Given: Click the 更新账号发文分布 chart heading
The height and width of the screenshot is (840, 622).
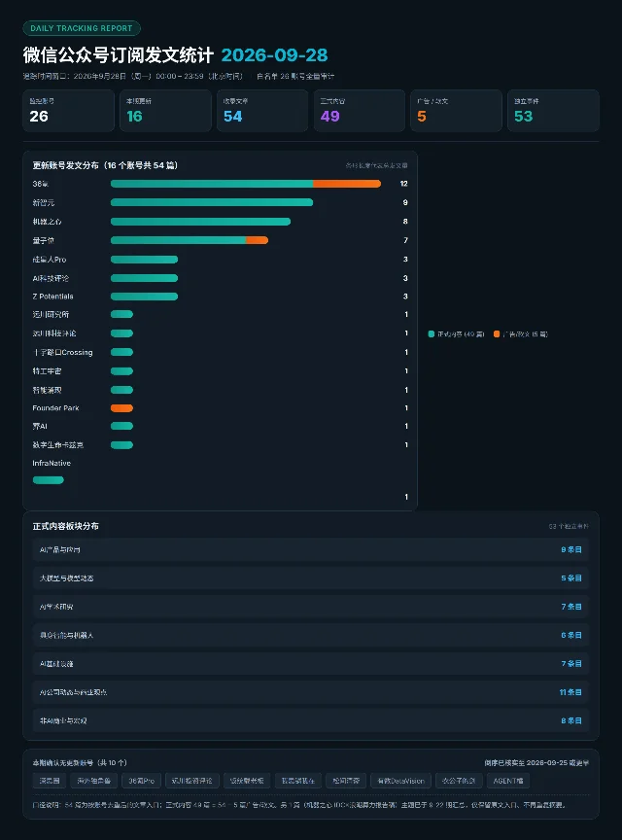Looking at the screenshot, I should point(105,165).
